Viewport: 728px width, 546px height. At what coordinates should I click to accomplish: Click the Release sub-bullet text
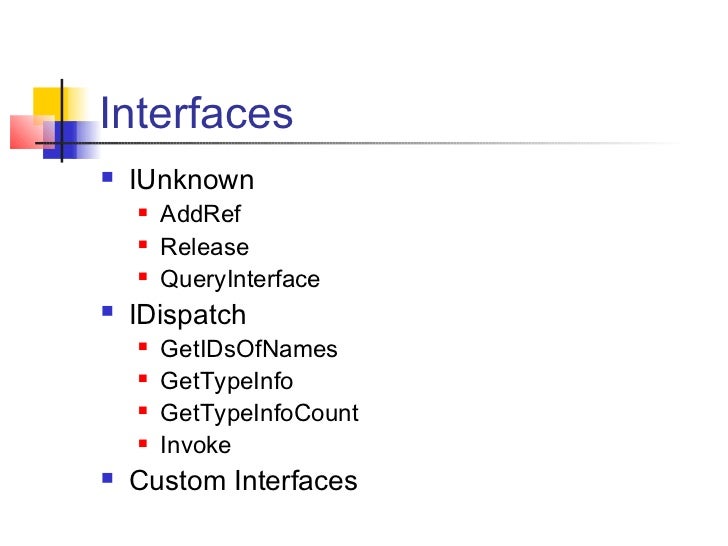(204, 246)
